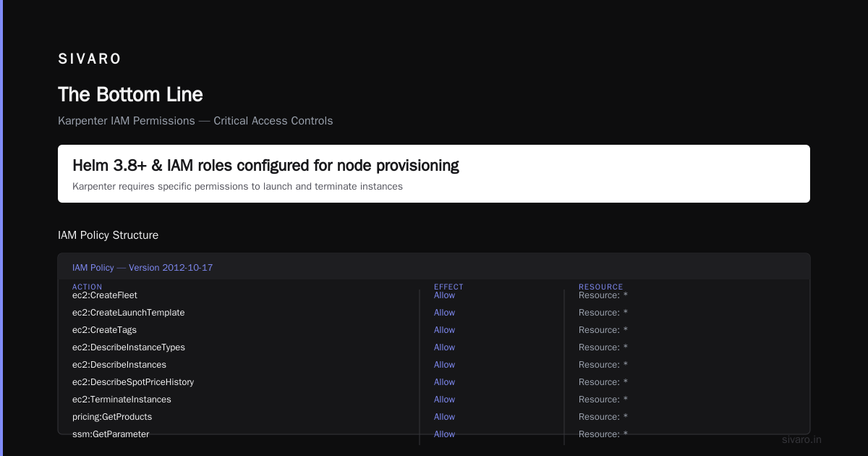Click 'Allow' in the ec2:CreateLaunchTemplate row
The image size is (868, 456).
tap(444, 313)
